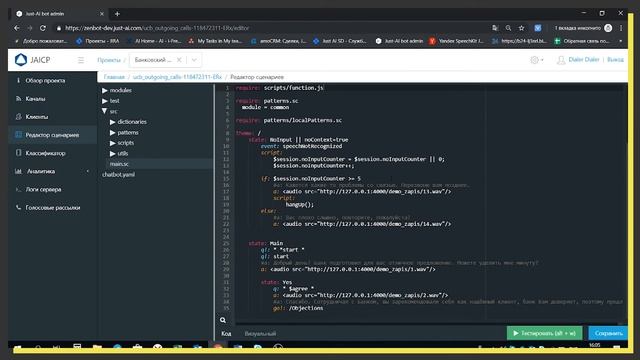Toggle the hamburger sidebar menu
Viewport: 640px width, 360px height.
(x=81, y=60)
